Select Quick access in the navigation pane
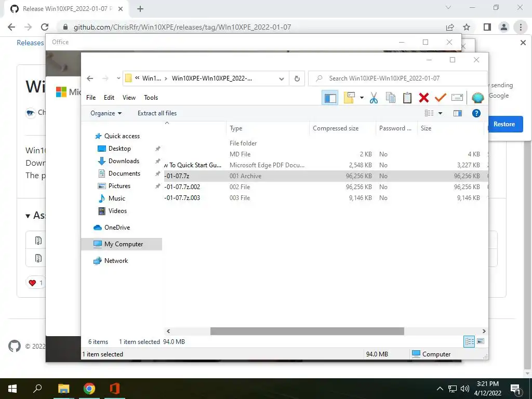 coord(122,136)
